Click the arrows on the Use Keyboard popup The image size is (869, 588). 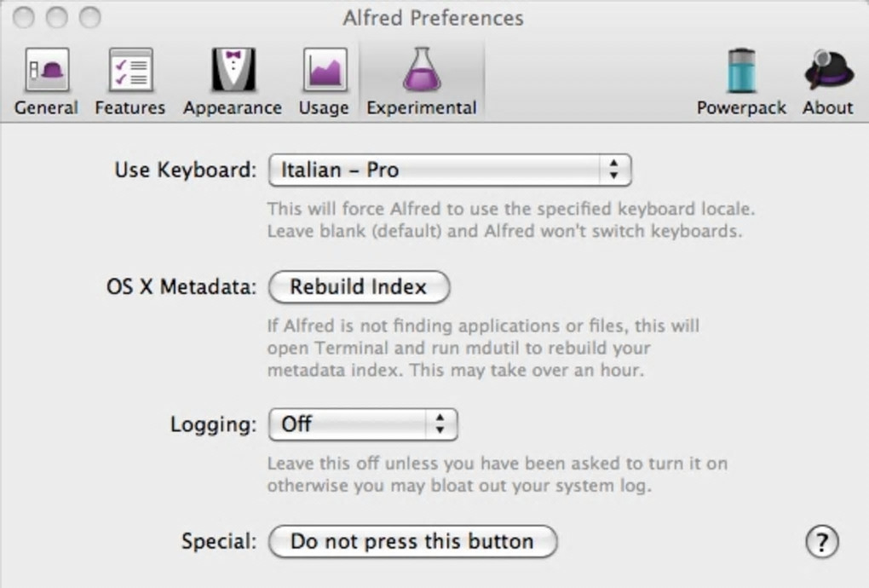point(613,170)
